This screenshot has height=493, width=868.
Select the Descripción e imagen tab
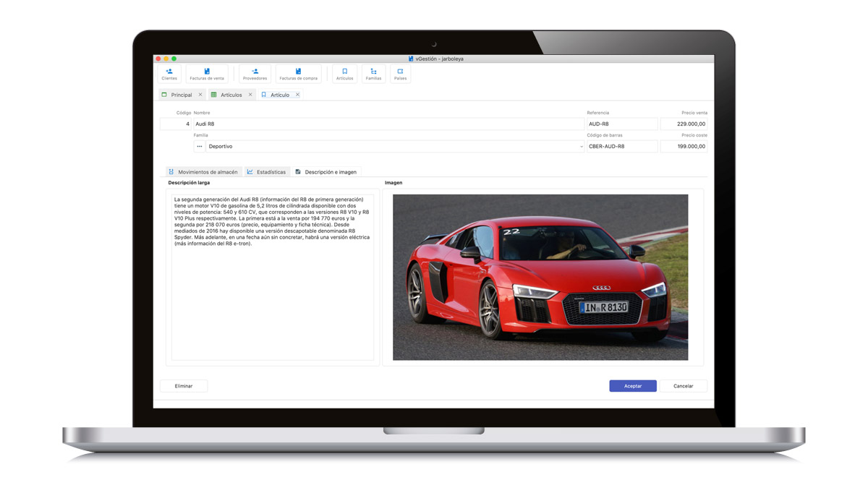click(326, 172)
